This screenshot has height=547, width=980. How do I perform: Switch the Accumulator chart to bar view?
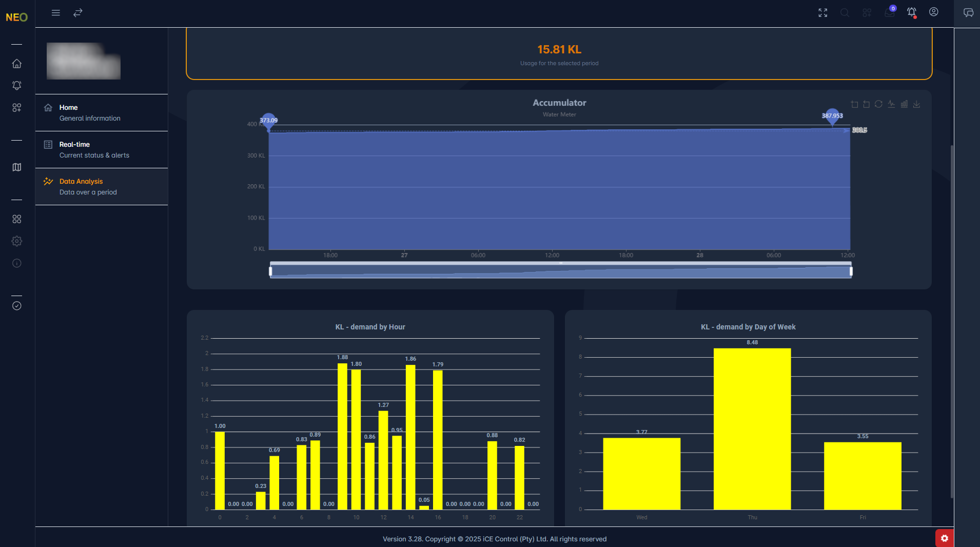point(904,104)
